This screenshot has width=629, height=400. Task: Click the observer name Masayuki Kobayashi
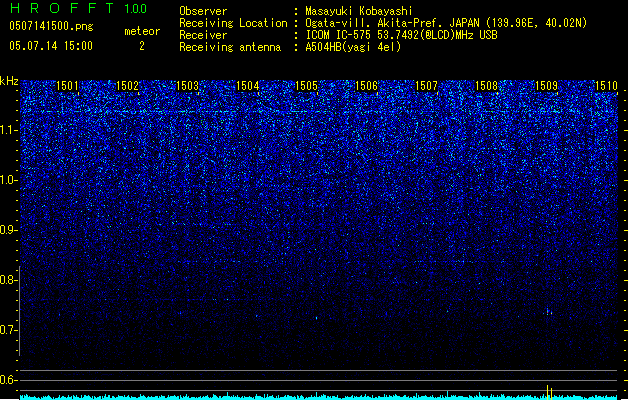coord(359,11)
